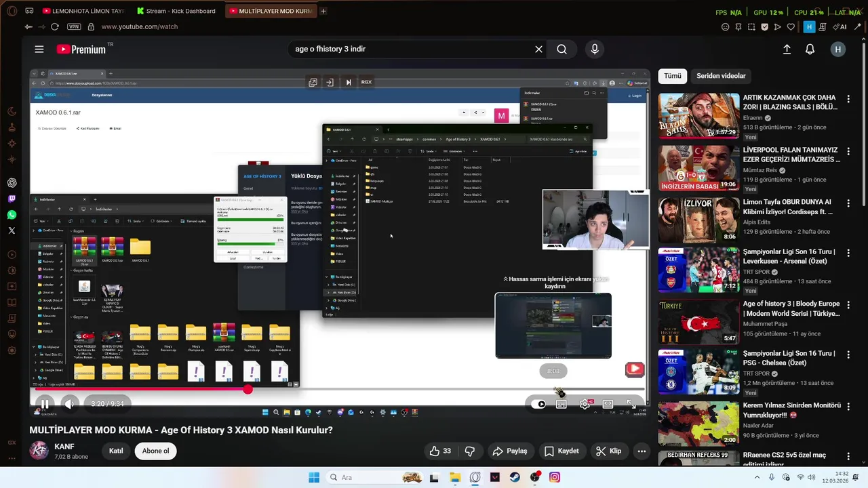Clear the YouTube search box text
This screenshot has width=868, height=488.
coord(538,49)
